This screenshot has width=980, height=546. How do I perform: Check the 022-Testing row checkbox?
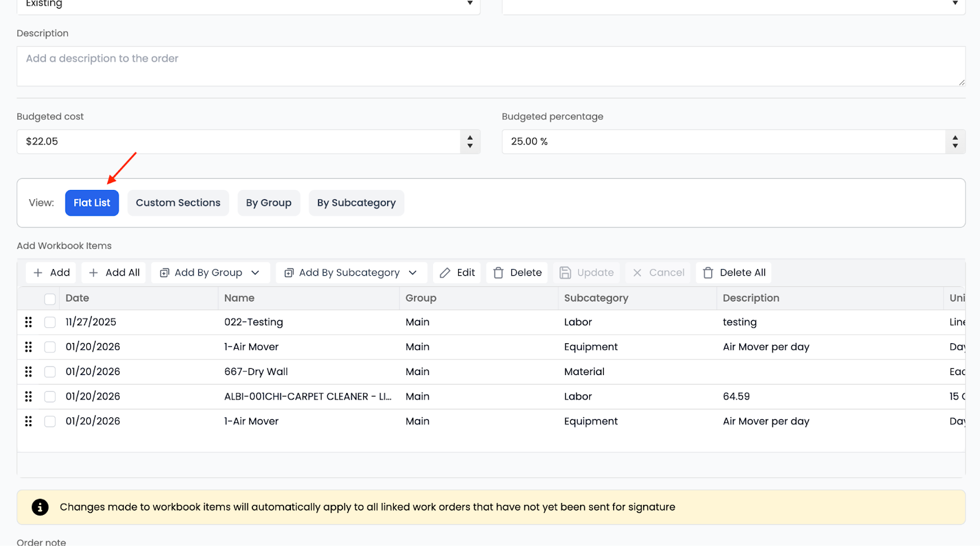50,322
